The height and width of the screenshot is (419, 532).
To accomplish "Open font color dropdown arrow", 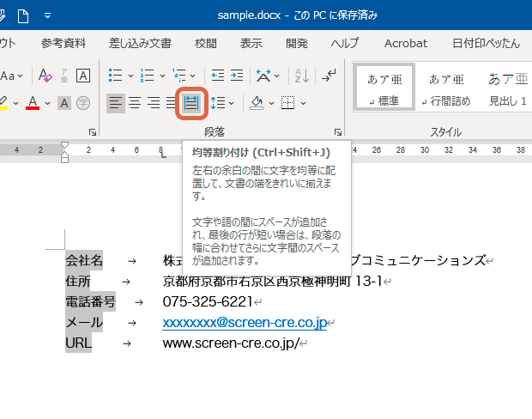I will [47, 103].
